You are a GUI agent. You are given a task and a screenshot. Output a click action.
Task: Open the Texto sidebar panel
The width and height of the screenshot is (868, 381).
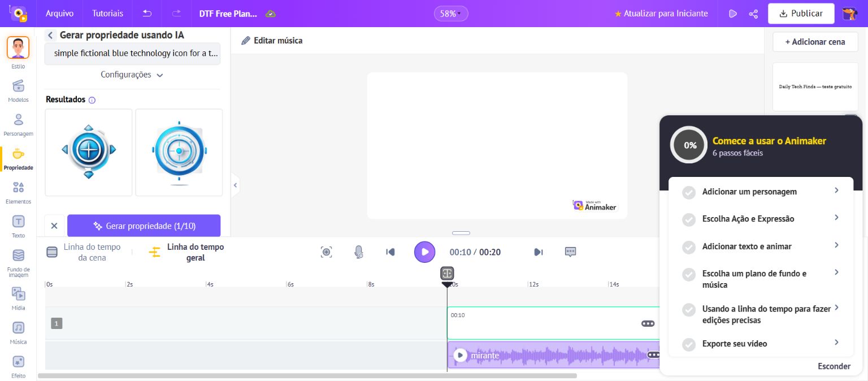[x=18, y=226]
